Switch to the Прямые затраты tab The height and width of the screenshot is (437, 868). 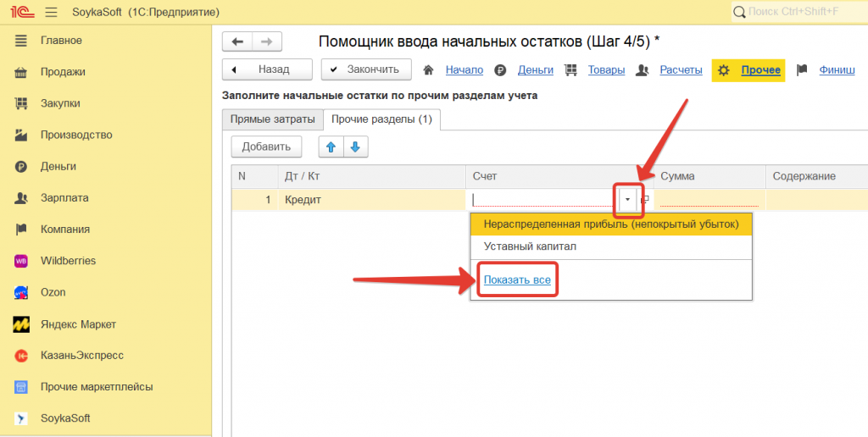[272, 119]
